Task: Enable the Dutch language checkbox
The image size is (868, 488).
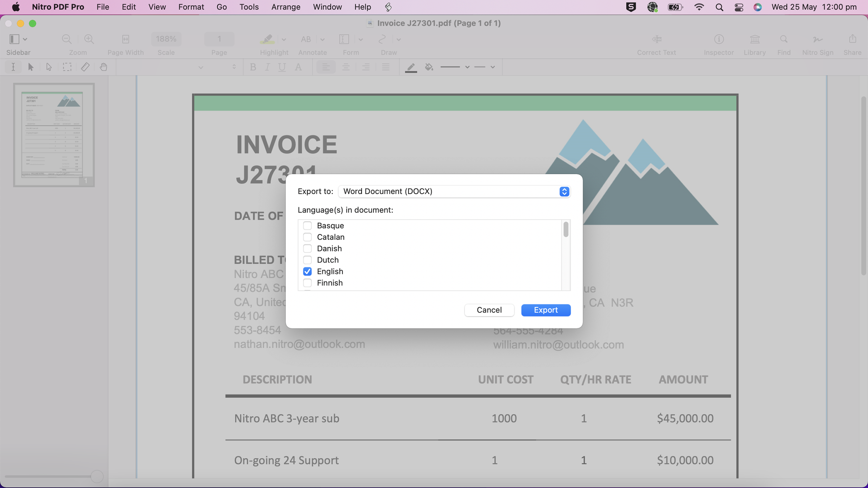Action: tap(307, 260)
